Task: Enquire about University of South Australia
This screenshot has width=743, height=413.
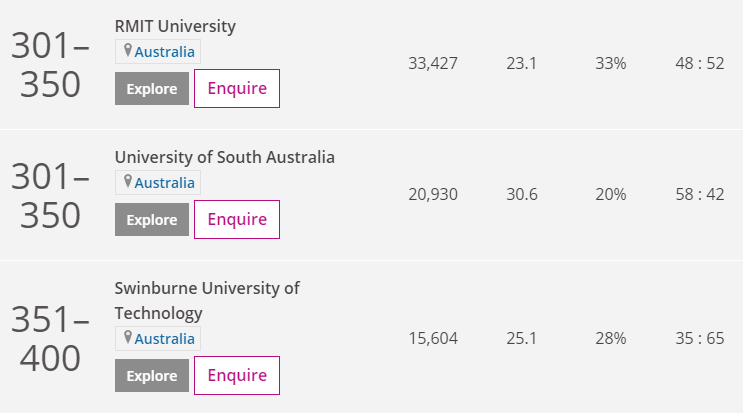Action: [237, 220]
